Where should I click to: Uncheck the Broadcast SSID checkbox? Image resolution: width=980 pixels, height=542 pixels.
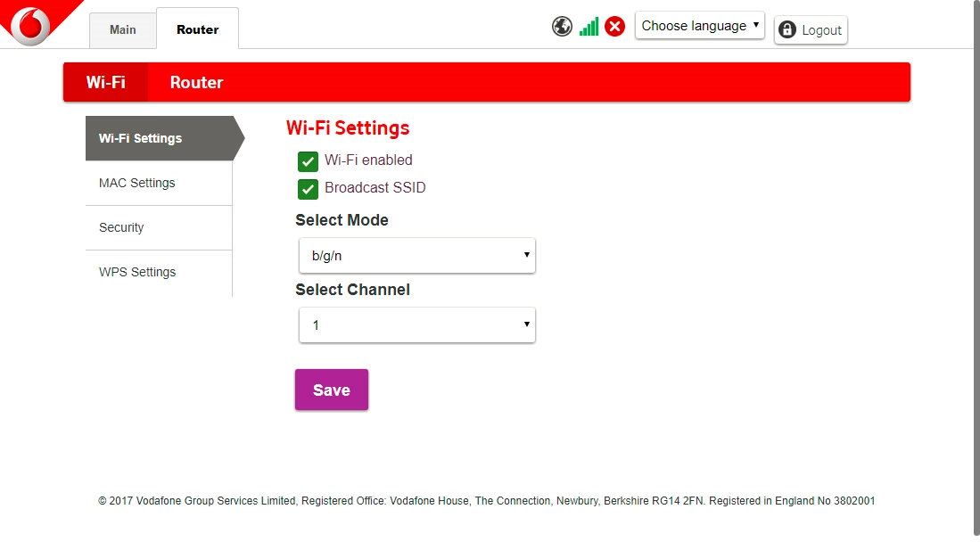[308, 189]
